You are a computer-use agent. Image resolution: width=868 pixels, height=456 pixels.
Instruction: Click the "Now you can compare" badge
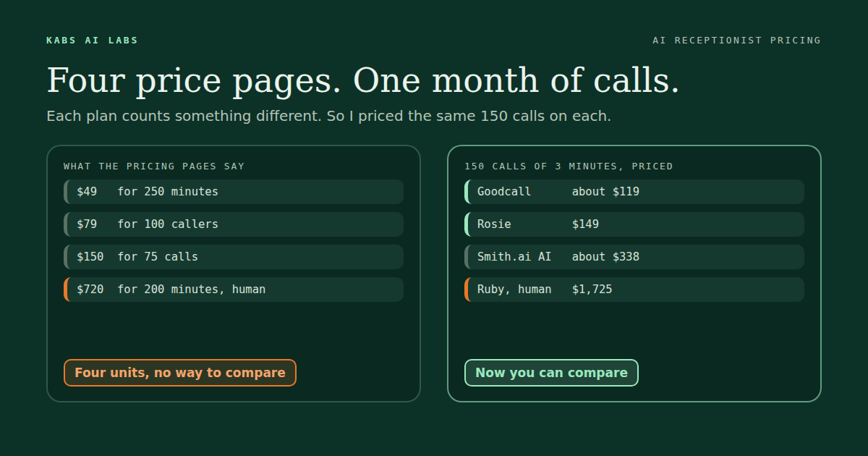click(551, 373)
